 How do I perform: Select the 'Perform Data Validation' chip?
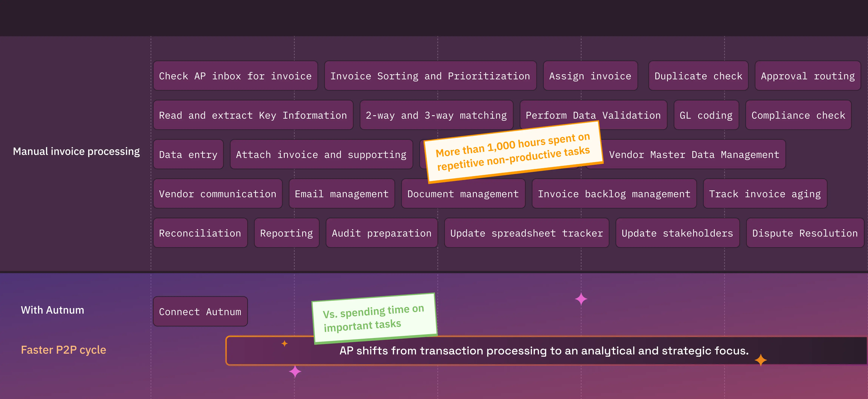click(x=593, y=115)
